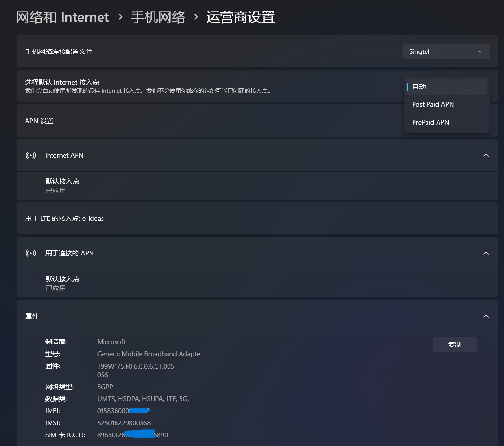Click the IMSI number value

[x=124, y=423]
